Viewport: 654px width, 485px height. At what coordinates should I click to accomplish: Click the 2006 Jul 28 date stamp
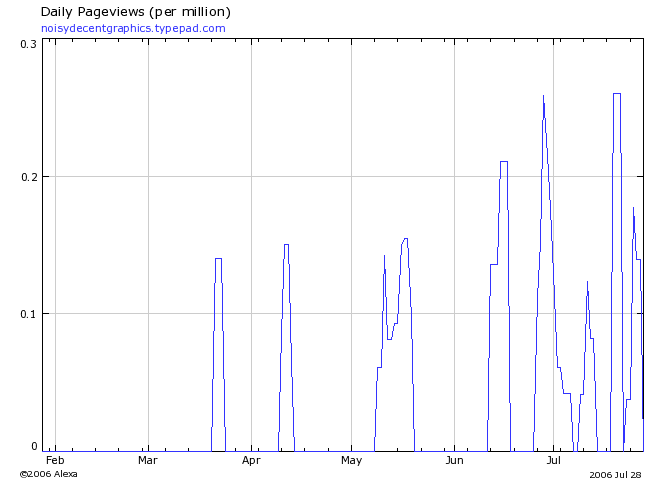coord(614,474)
